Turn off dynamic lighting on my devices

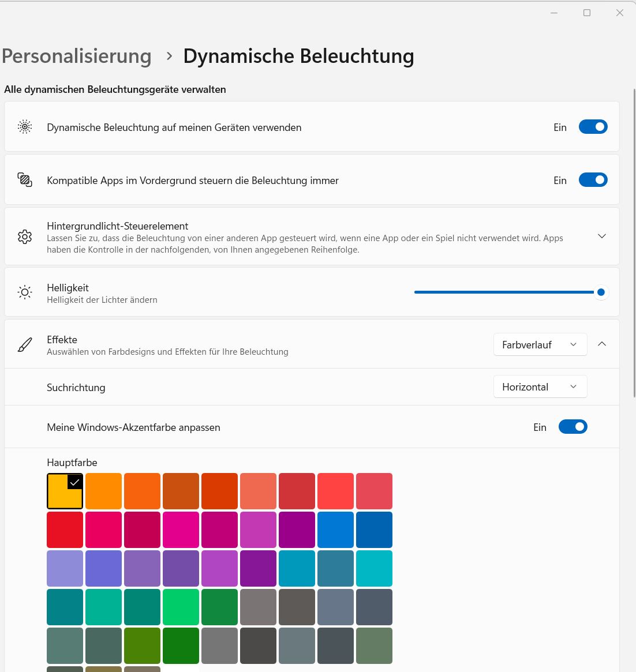(593, 127)
